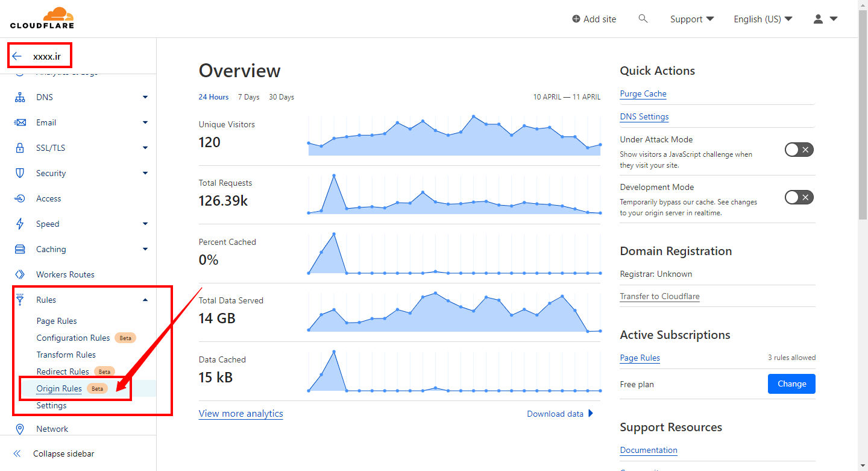Click the Purge Cache link

pos(643,93)
